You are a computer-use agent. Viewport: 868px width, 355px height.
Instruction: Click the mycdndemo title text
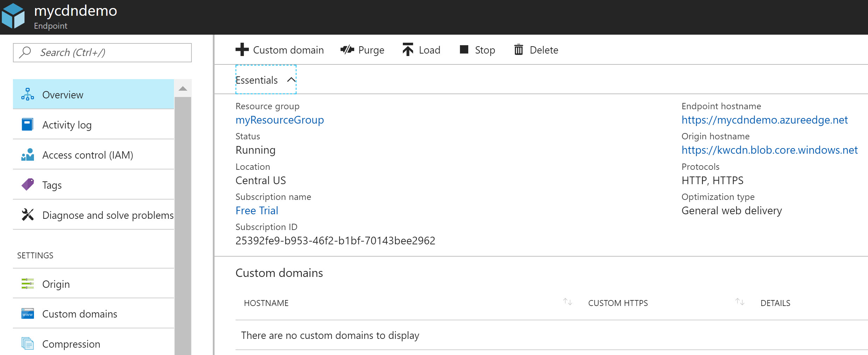pos(76,11)
